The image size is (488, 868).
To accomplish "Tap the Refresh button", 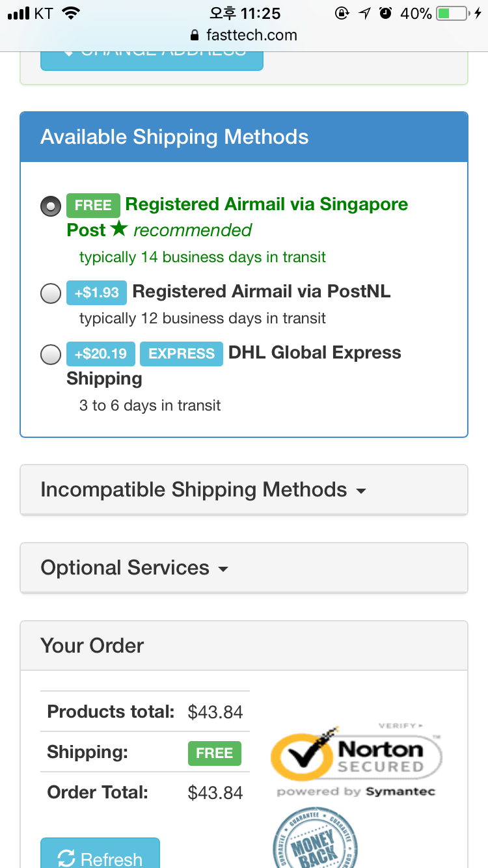I will click(100, 853).
